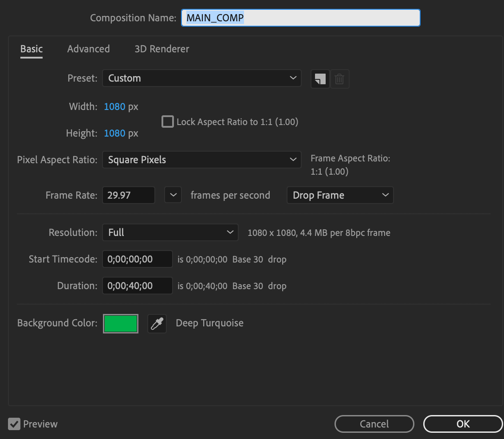
Task: Open the 3D Renderer tab
Action: click(162, 49)
